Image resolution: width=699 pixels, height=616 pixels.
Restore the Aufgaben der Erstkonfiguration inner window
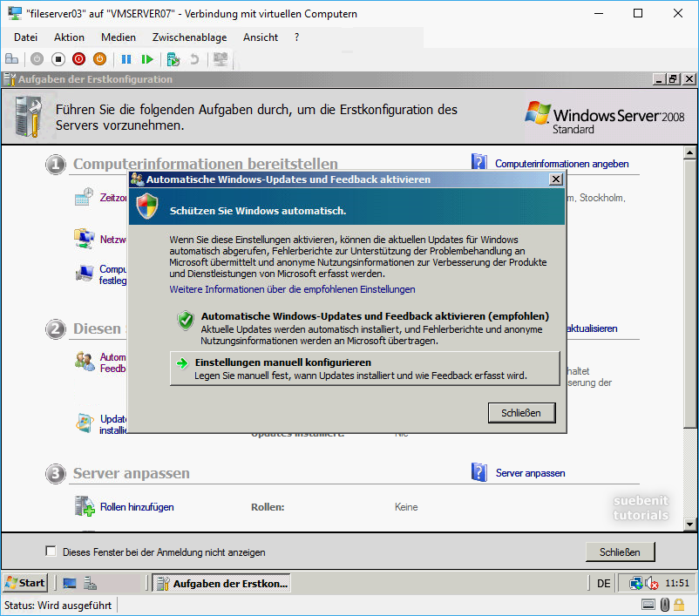point(673,79)
